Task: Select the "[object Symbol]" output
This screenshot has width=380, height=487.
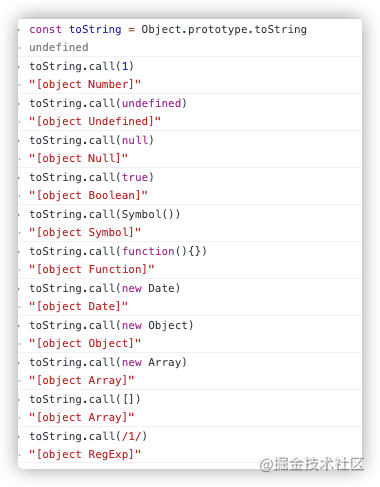Action: click(85, 232)
